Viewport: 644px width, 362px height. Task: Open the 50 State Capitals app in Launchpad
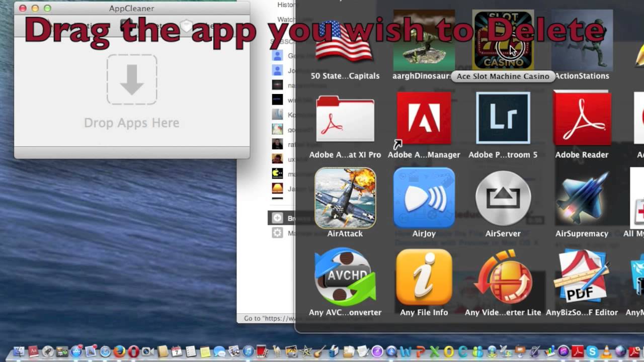click(345, 40)
